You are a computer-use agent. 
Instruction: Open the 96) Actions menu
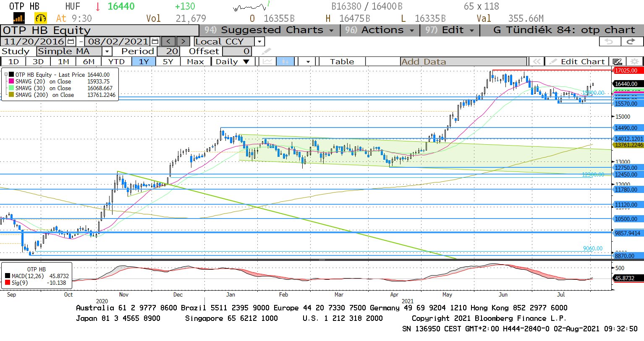point(380,30)
